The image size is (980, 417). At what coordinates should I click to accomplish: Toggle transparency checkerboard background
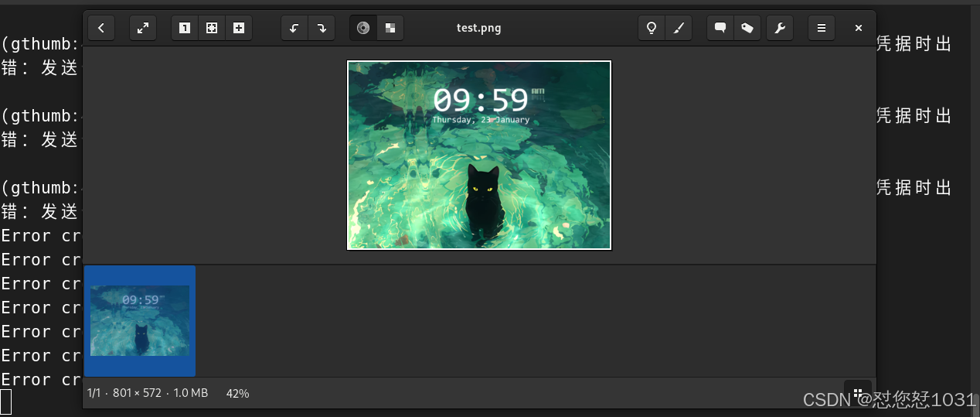tap(390, 28)
